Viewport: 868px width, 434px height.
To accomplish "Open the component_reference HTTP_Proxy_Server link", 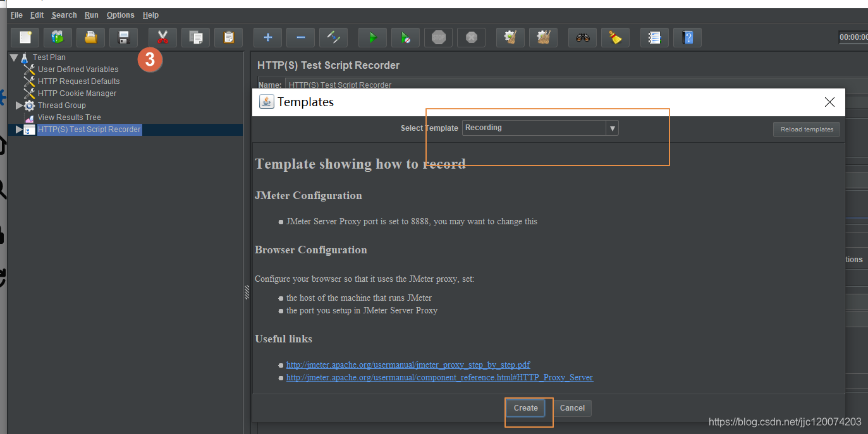I will pyautogui.click(x=439, y=378).
